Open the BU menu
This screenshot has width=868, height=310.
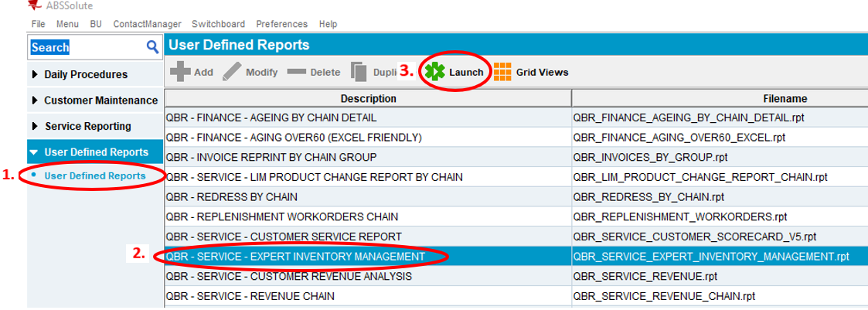96,24
